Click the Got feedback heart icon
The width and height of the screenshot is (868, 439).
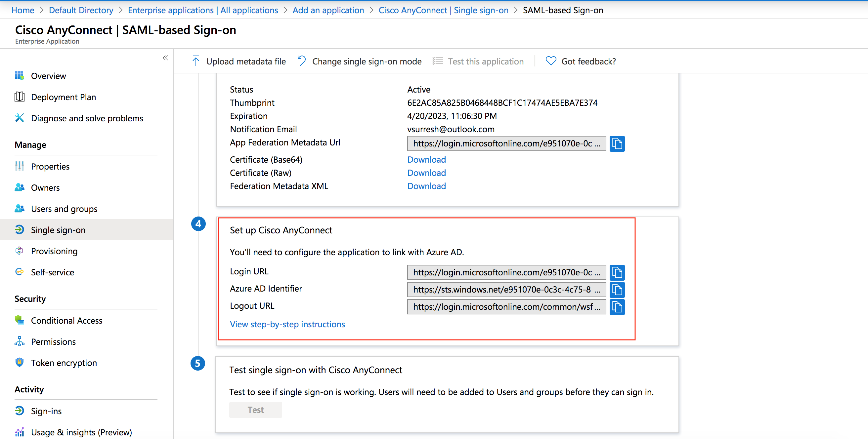click(x=550, y=61)
